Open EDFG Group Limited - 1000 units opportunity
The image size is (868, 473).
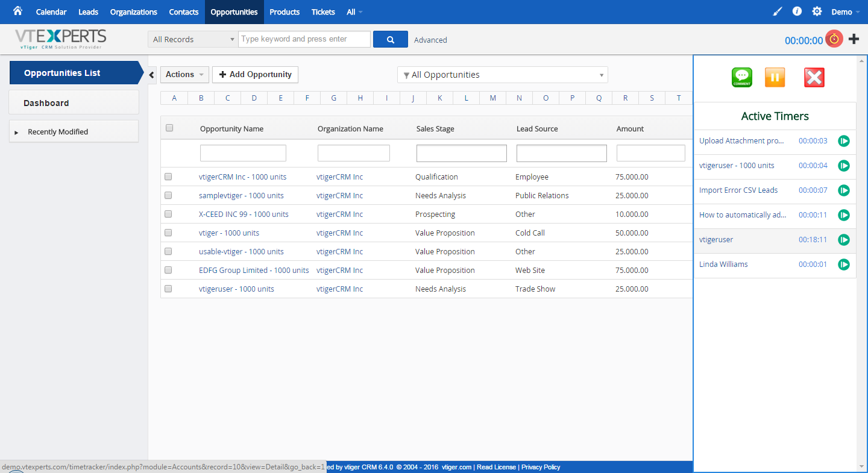(254, 270)
